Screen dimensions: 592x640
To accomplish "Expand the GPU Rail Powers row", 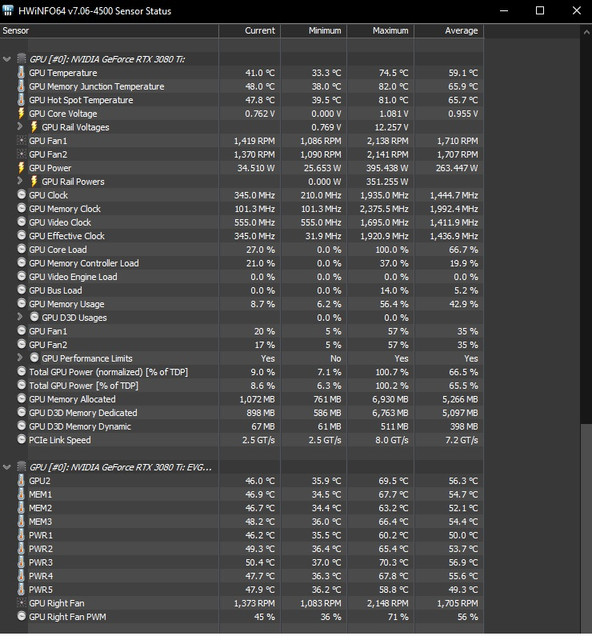I will (20, 181).
